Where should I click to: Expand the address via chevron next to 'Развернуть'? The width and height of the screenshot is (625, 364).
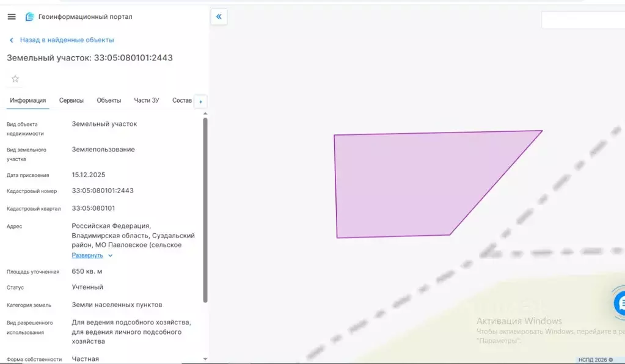coord(111,256)
